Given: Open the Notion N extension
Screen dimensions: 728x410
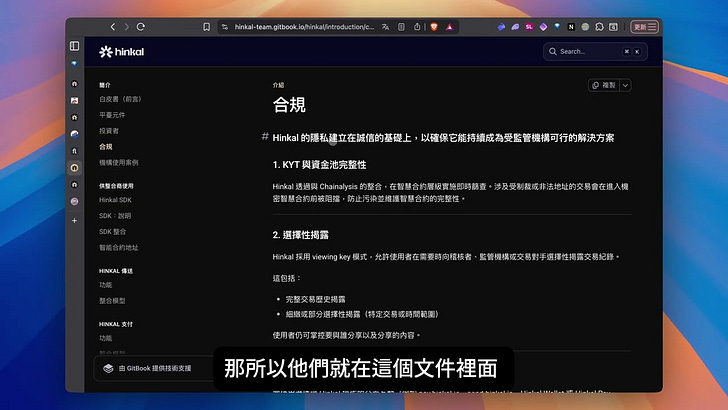Looking at the screenshot, I should pos(571,27).
